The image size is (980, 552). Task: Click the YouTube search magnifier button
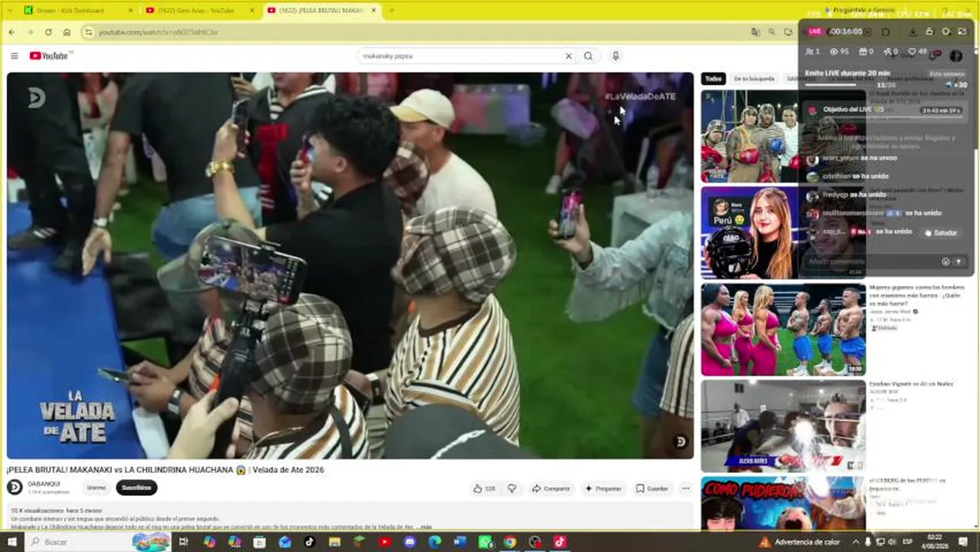point(588,56)
